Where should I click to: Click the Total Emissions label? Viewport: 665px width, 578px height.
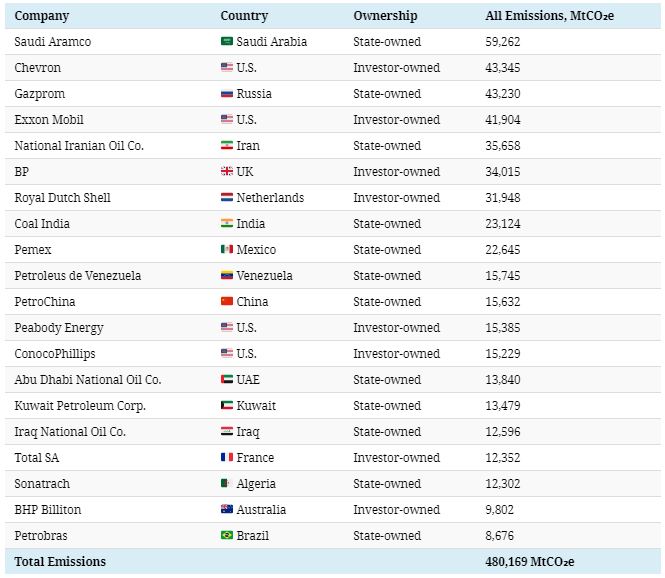60,561
